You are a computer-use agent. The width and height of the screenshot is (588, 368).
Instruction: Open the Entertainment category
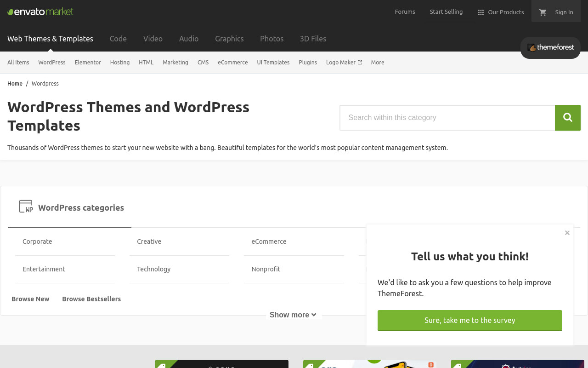tap(44, 269)
